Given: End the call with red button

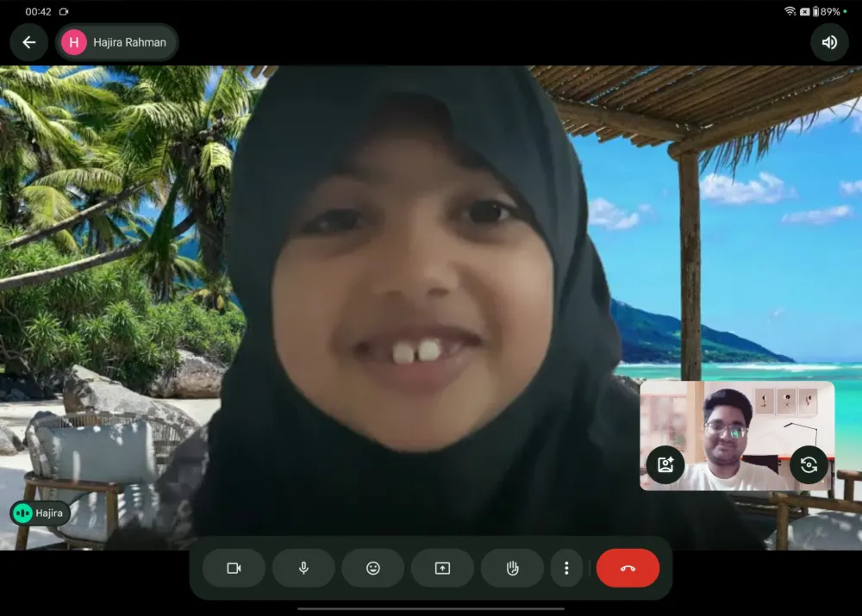Looking at the screenshot, I should pyautogui.click(x=628, y=569).
